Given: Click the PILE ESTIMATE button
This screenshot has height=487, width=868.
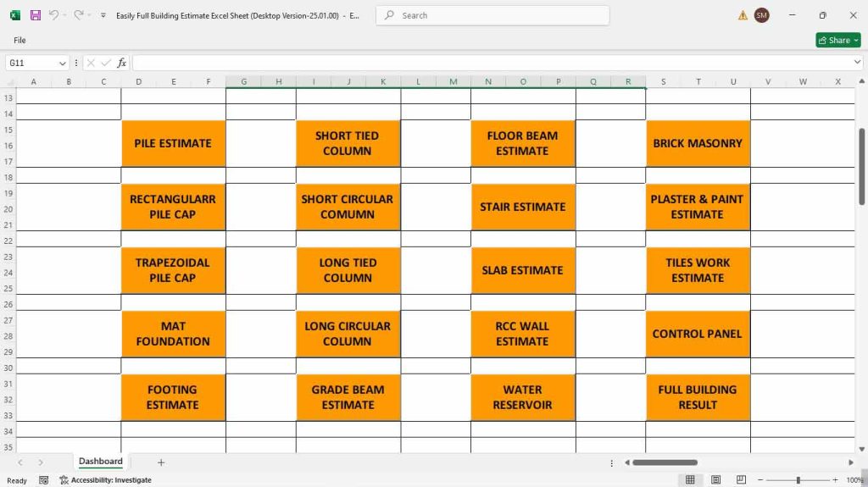Looking at the screenshot, I should coord(173,143).
